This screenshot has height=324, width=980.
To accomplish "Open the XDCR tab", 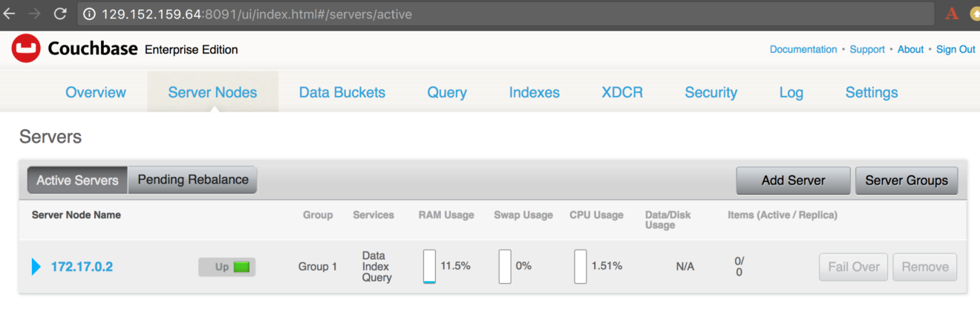I will pyautogui.click(x=622, y=93).
